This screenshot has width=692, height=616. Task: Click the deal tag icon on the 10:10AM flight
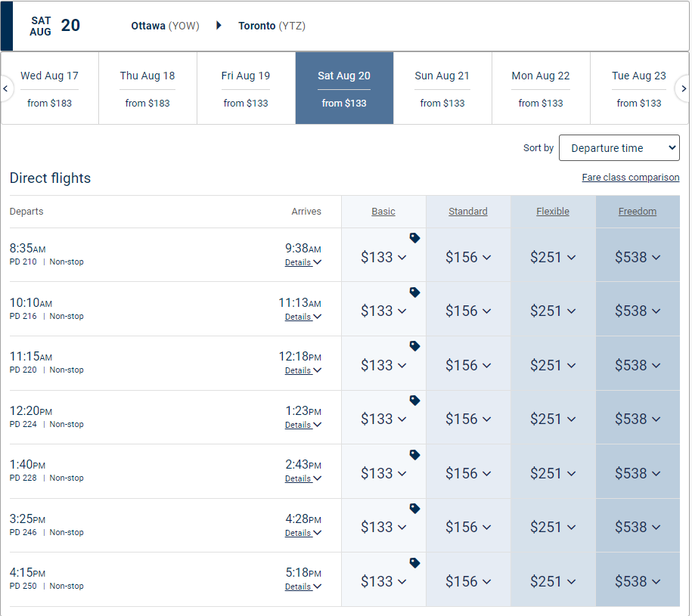[414, 292]
